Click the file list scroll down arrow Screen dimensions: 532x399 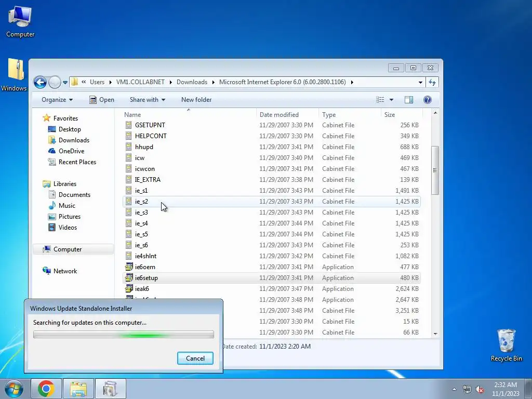pos(435,334)
